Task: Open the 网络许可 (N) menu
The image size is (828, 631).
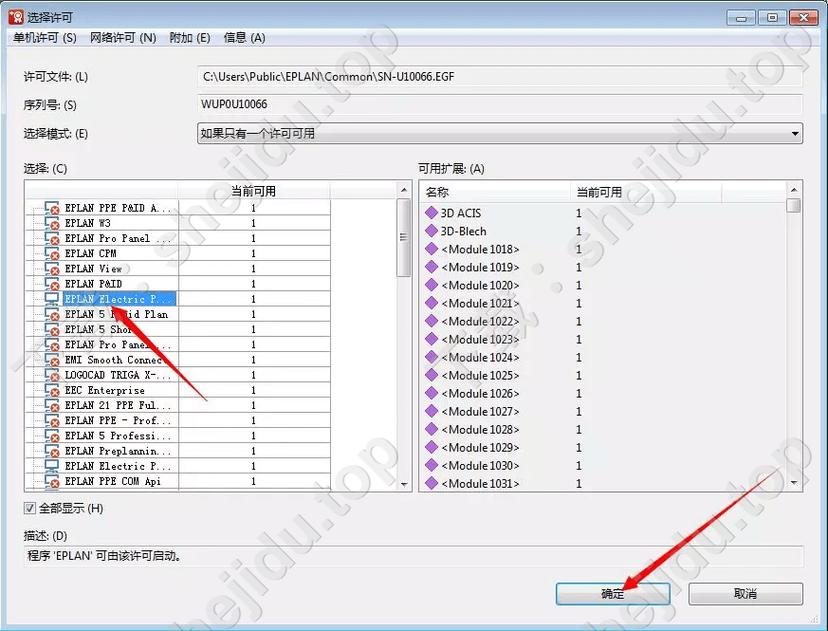Action: pyautogui.click(x=123, y=38)
